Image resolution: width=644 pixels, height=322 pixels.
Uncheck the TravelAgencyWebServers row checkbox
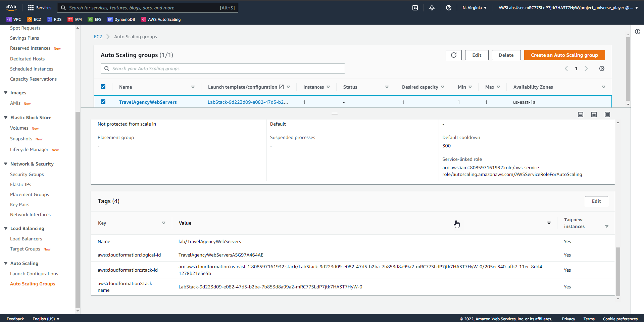click(x=103, y=102)
